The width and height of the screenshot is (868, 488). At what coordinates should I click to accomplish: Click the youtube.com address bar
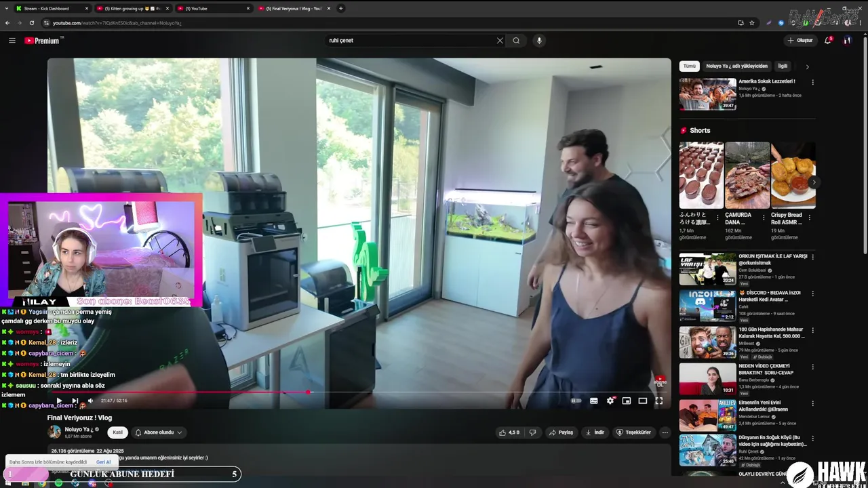coord(393,23)
